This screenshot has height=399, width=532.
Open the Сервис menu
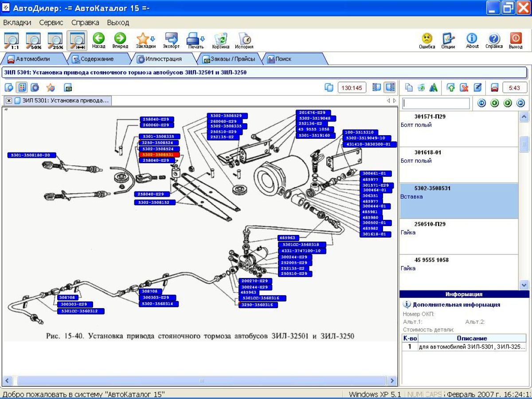51,22
